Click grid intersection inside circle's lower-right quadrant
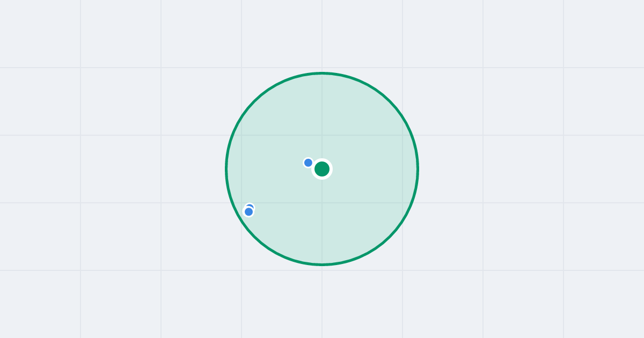 [x=402, y=203]
